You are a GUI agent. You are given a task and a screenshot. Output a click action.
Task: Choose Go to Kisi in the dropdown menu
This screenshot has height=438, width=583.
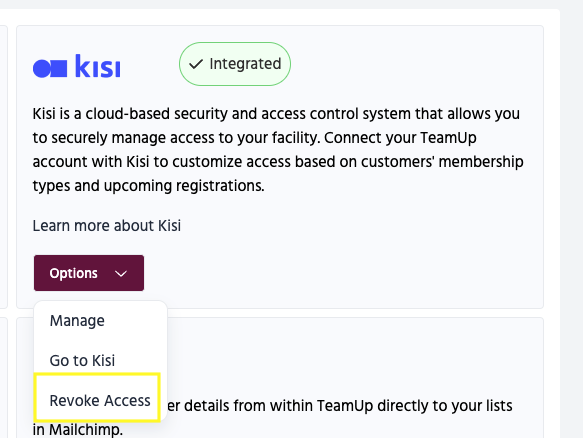(x=83, y=360)
